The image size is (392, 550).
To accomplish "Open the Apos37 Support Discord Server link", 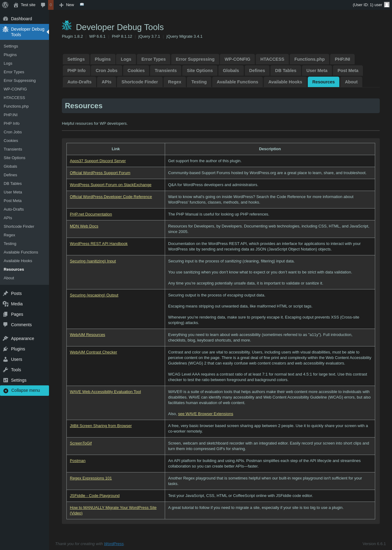I will pyautogui.click(x=98, y=161).
